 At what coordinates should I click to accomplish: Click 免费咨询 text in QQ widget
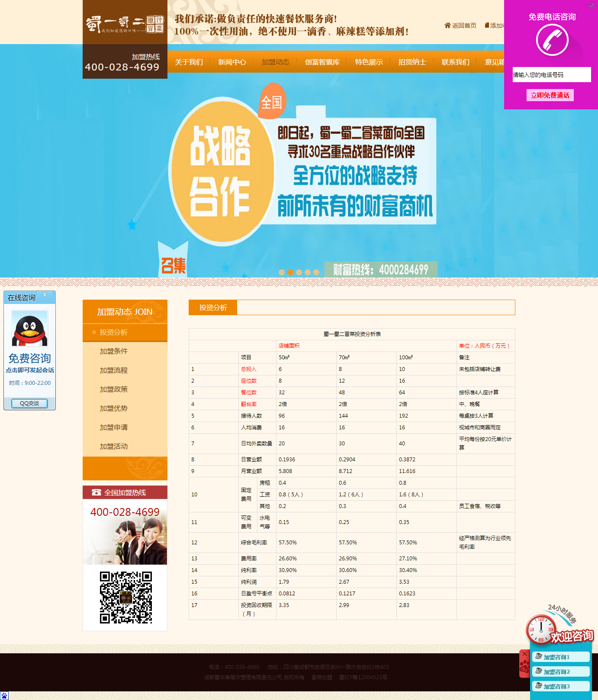pyautogui.click(x=29, y=358)
